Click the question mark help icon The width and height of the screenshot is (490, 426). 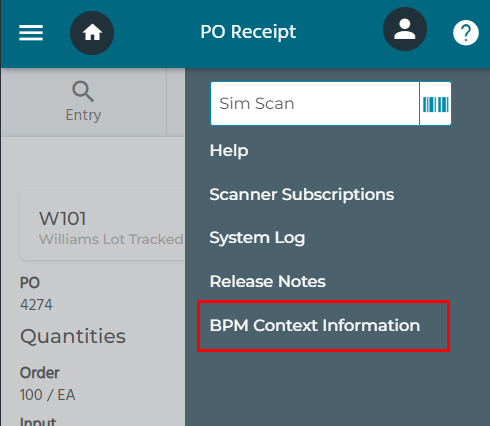[466, 33]
